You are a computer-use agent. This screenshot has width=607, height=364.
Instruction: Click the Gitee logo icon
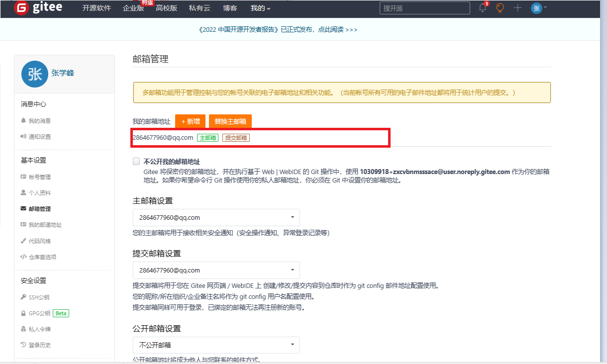pyautogui.click(x=21, y=8)
